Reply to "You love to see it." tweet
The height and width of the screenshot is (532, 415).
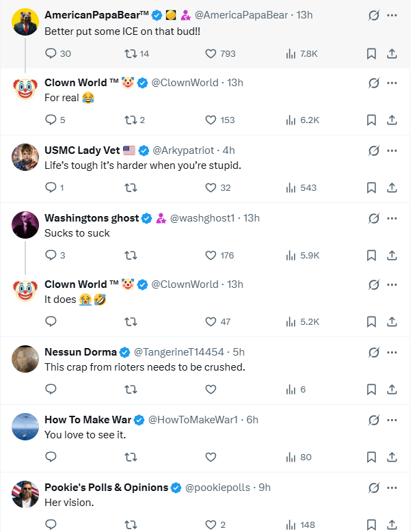coord(51,457)
